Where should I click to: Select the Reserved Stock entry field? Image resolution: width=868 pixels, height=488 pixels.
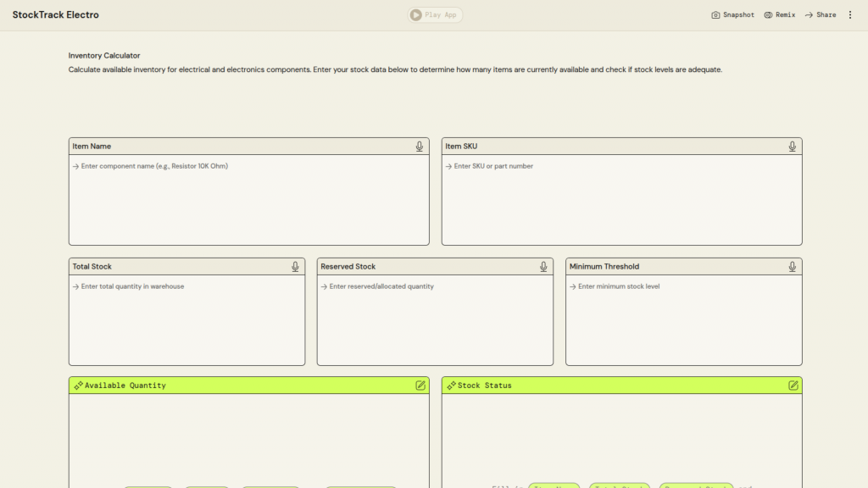[435, 320]
